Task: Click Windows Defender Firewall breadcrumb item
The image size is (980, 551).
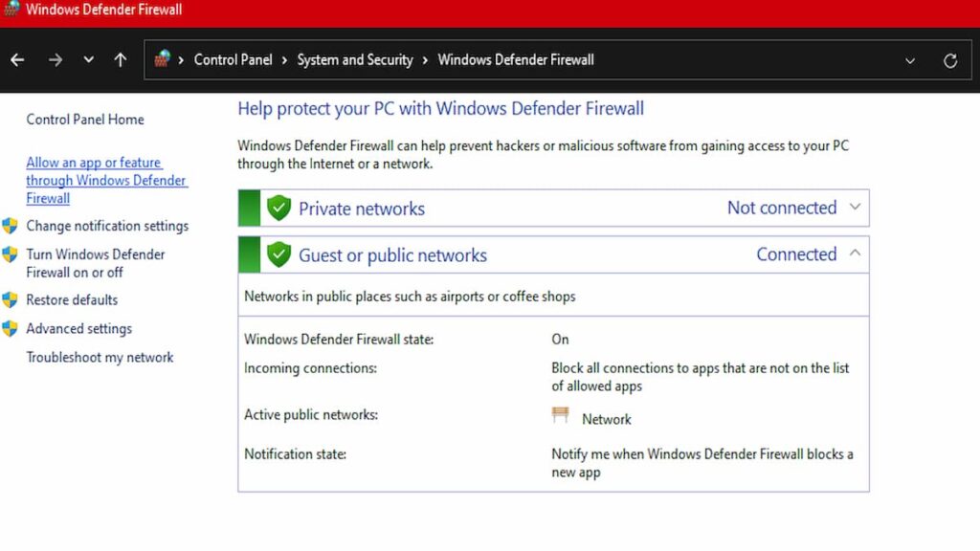Action: [516, 60]
